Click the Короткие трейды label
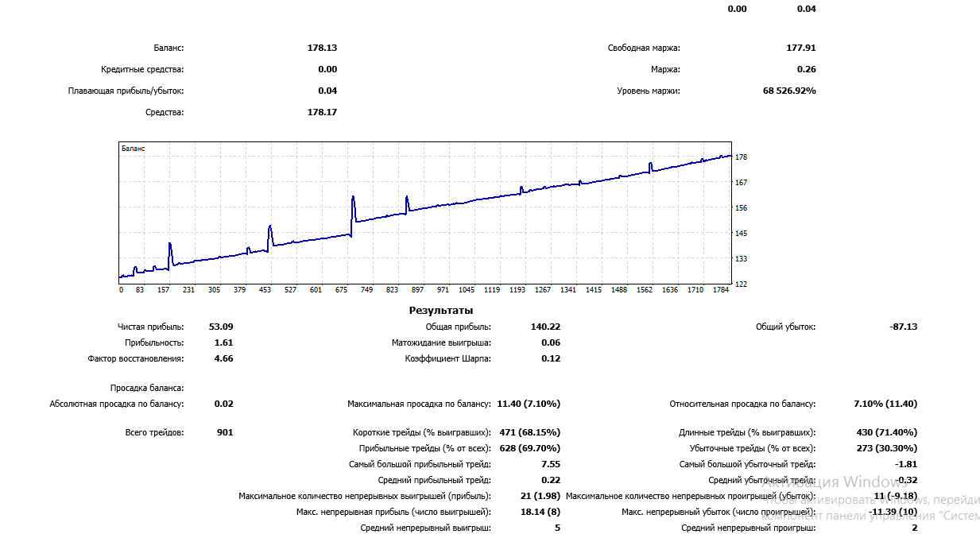Image resolution: width=980 pixels, height=534 pixels. (x=422, y=432)
